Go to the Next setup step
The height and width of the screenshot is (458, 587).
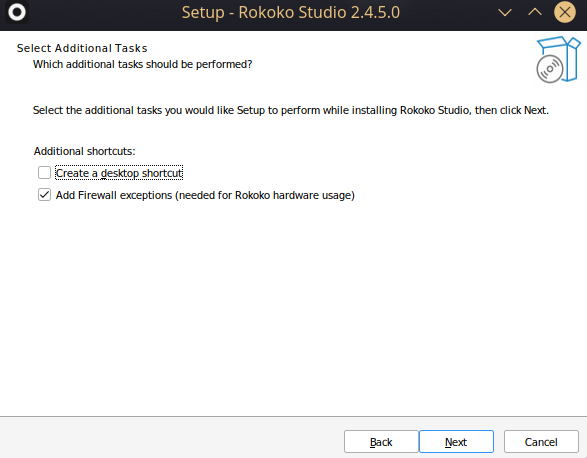456,442
